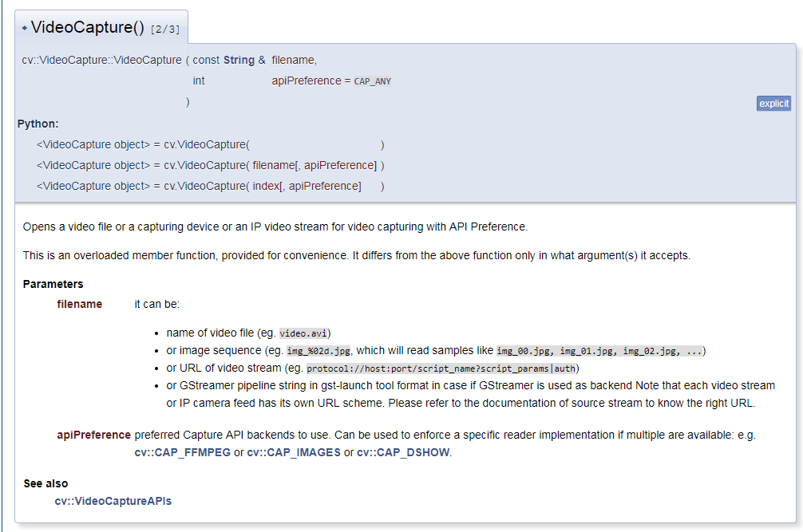Click the video.avi code example

point(303,333)
